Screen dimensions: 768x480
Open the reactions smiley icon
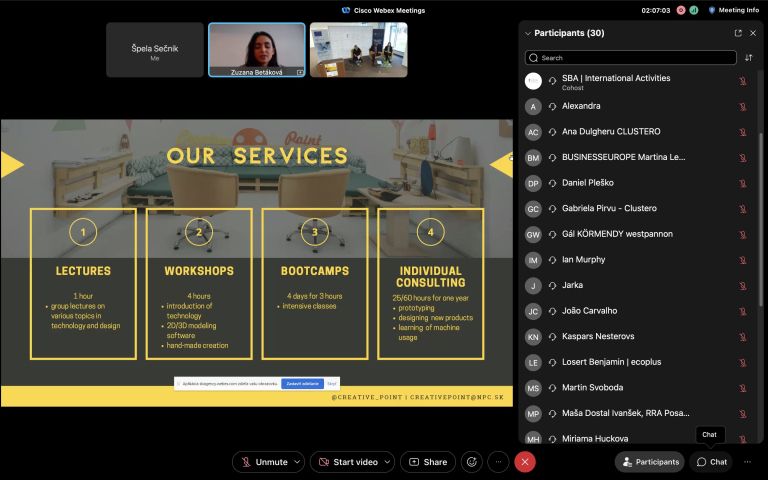(x=472, y=462)
